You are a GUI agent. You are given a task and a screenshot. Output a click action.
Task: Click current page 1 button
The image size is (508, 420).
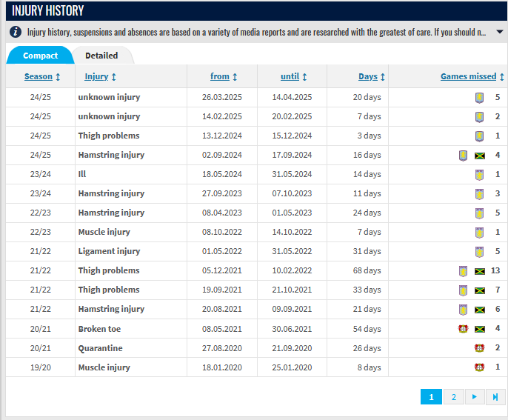click(x=431, y=397)
